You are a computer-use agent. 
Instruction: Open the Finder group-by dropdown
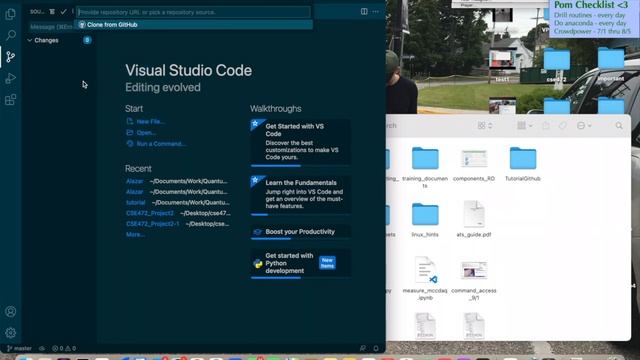click(x=525, y=126)
